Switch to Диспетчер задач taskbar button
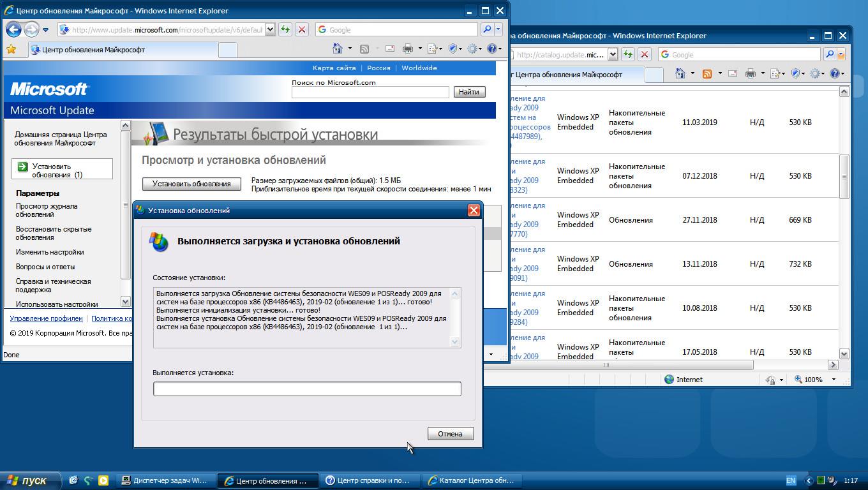Image resolution: width=868 pixels, height=490 pixels. pyautogui.click(x=165, y=480)
